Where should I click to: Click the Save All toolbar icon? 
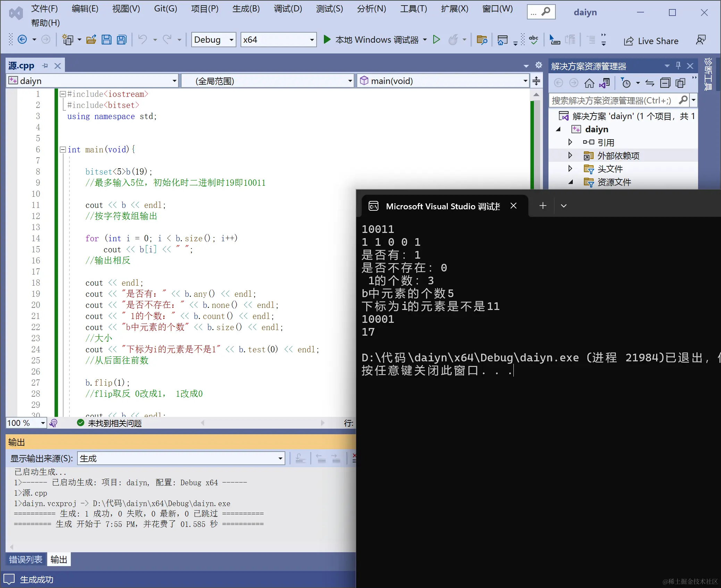[x=121, y=40]
